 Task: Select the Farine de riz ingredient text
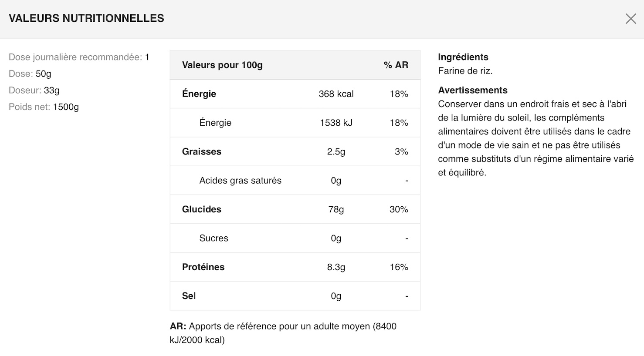click(x=465, y=71)
